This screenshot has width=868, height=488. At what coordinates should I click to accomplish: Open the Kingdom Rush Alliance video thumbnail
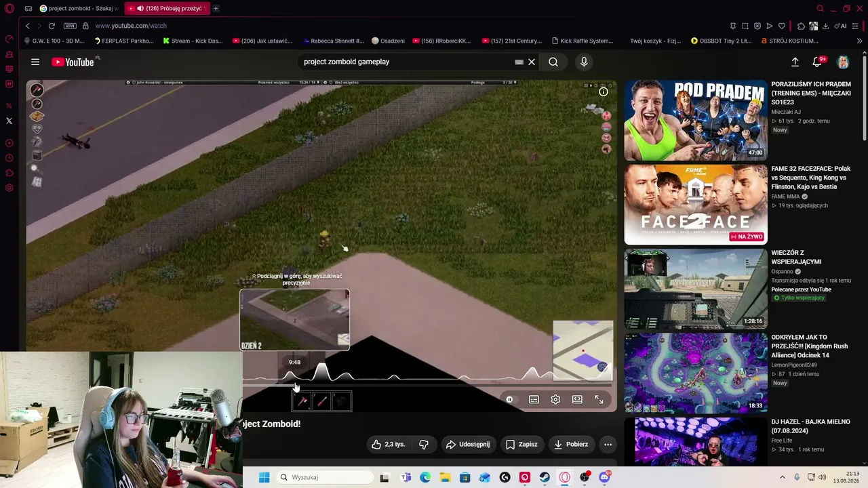coord(695,372)
